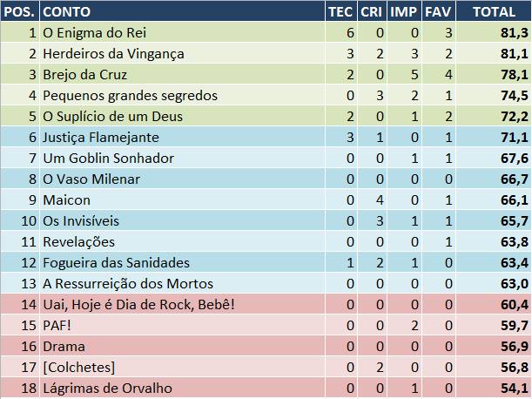The width and height of the screenshot is (532, 399).
Task: Click the FAV column header
Action: (x=438, y=11)
